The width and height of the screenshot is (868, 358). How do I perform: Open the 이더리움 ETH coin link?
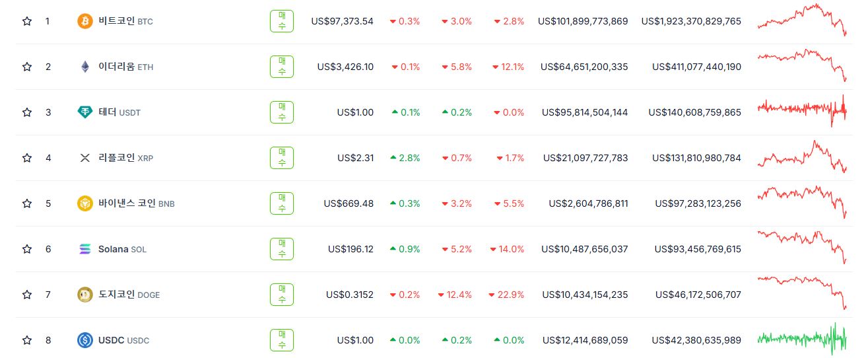(x=125, y=67)
